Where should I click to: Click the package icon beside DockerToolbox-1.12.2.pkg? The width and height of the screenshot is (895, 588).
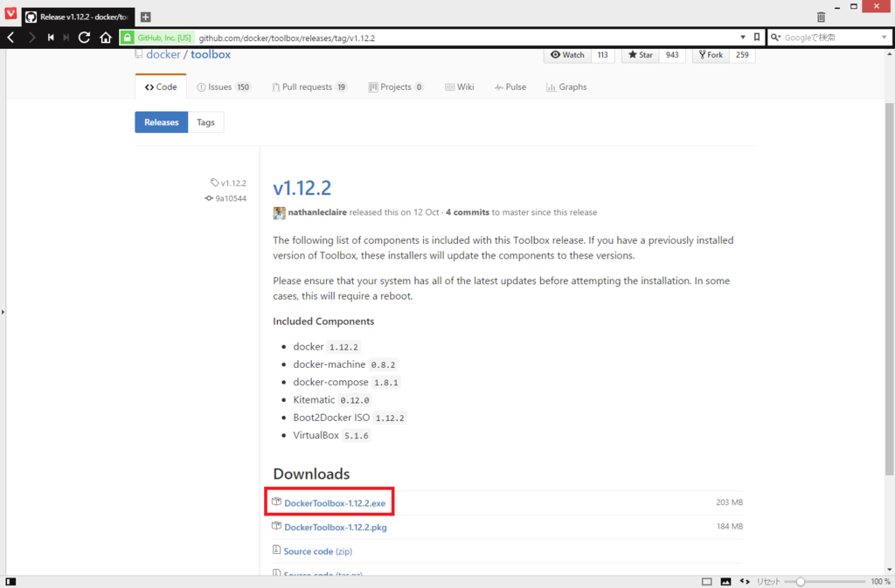pyautogui.click(x=276, y=526)
